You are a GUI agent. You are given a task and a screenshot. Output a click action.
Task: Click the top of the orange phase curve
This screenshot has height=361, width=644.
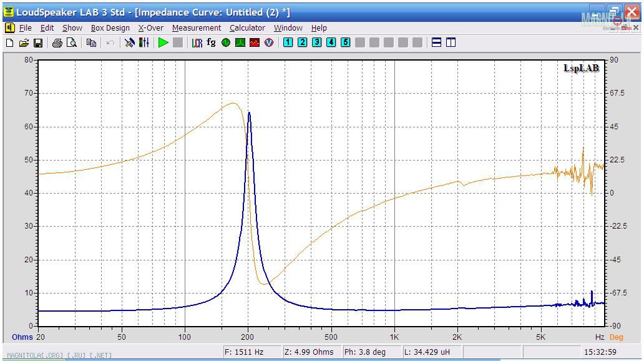(x=233, y=103)
